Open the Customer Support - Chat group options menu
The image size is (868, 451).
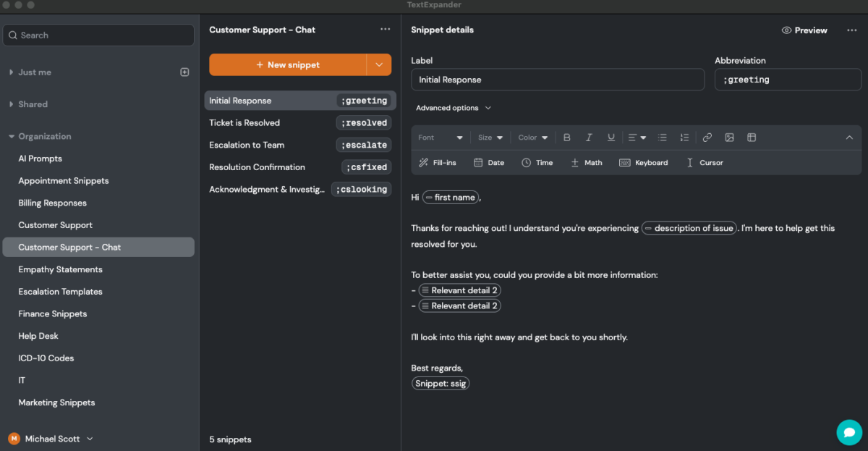(385, 30)
